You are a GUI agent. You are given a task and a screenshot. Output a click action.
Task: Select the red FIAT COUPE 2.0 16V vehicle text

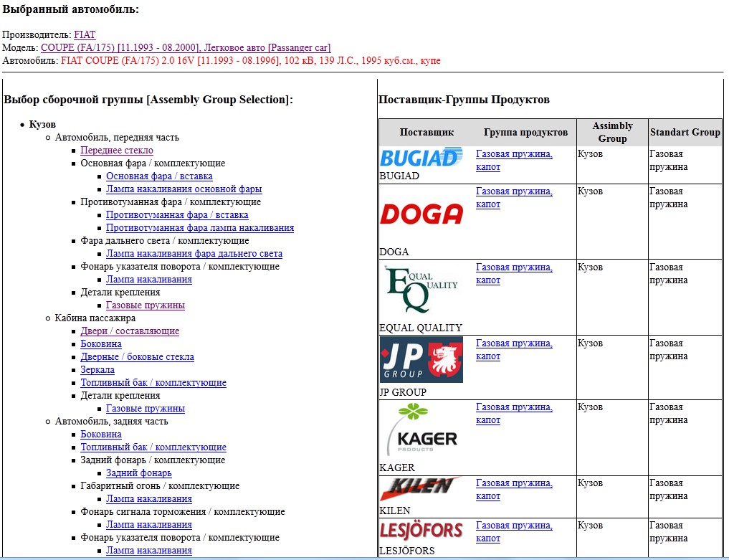251,60
